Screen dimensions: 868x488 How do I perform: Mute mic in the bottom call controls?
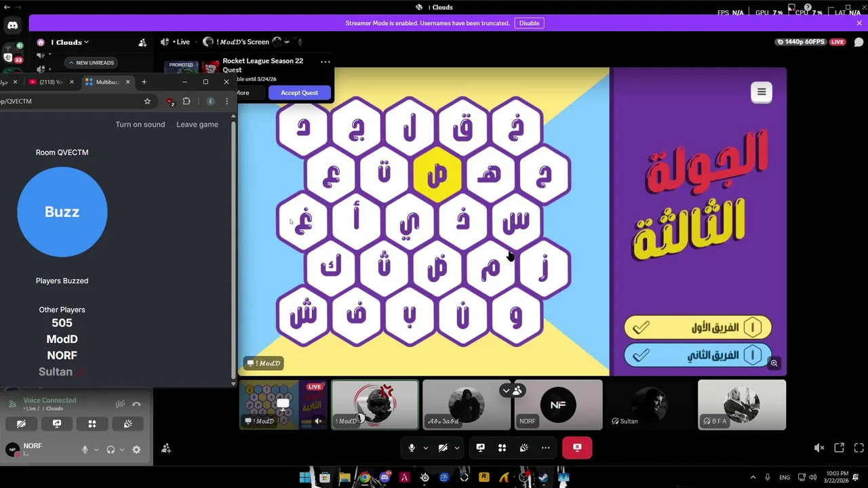412,447
